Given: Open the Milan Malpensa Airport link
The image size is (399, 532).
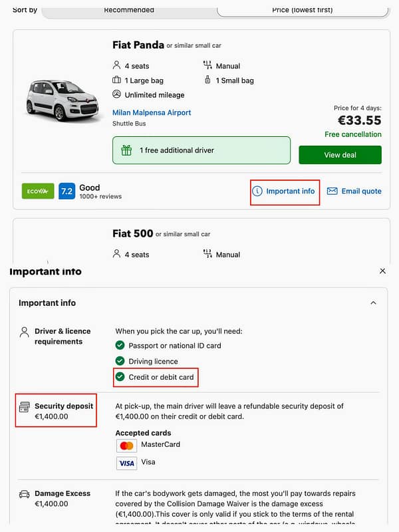Looking at the screenshot, I should click(x=152, y=113).
